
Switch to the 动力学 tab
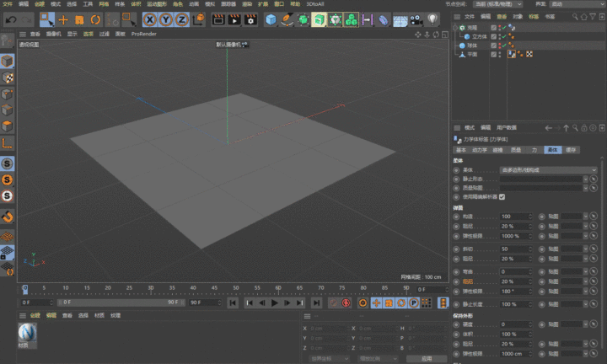(x=478, y=148)
